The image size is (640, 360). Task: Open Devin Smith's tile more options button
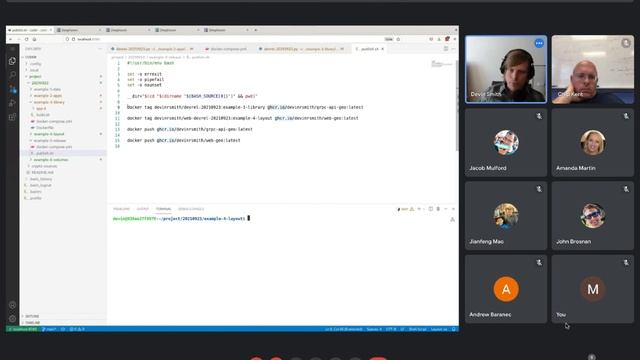(539, 43)
